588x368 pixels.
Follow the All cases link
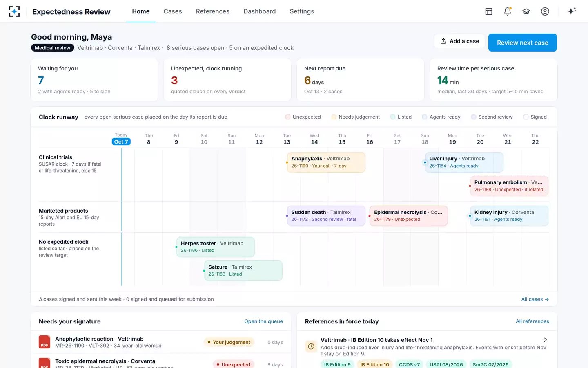pos(535,299)
